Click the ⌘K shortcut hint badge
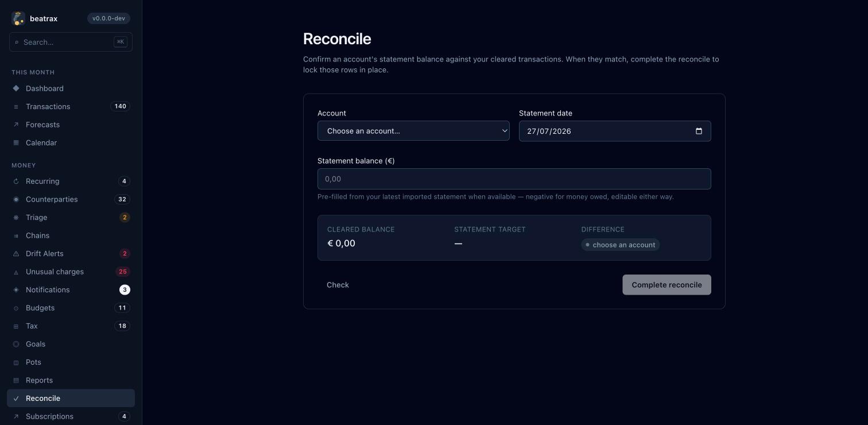Viewport: 868px width, 425px height. 121,42
